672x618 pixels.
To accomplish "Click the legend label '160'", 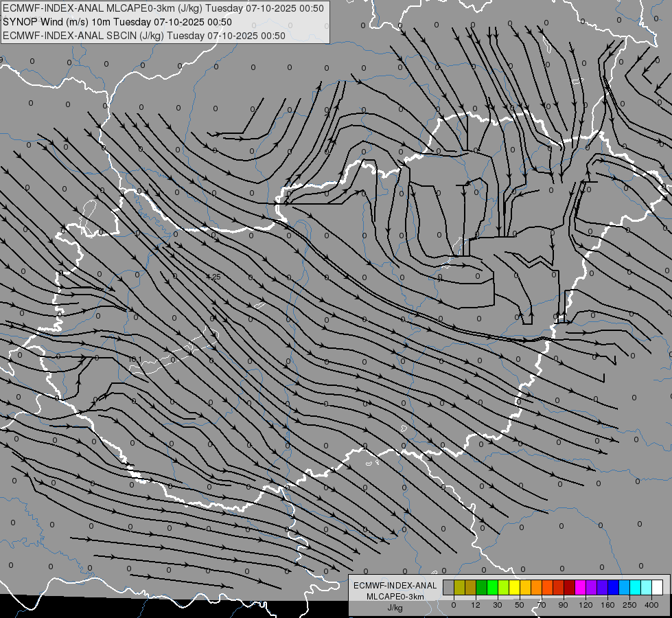I will 607,605.
